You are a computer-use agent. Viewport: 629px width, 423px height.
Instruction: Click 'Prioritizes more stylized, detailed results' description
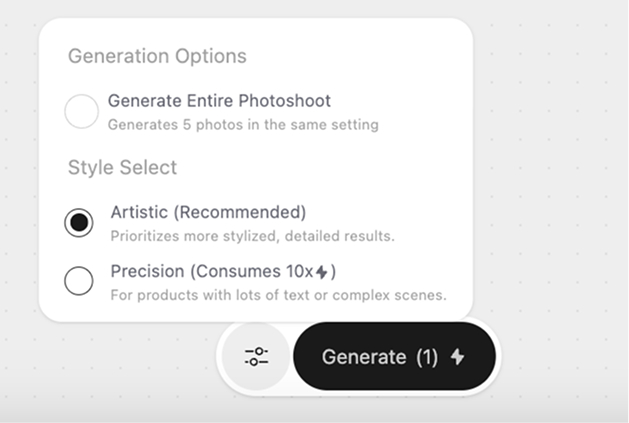tap(252, 236)
